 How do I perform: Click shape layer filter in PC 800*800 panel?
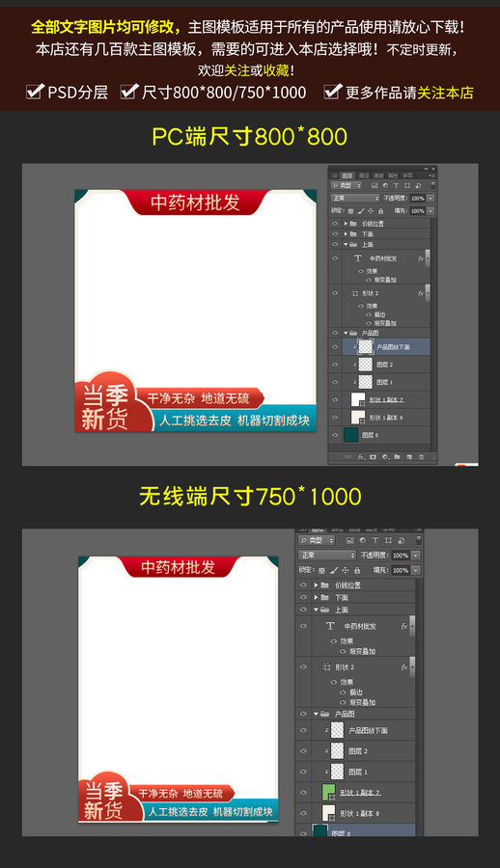pos(407,185)
